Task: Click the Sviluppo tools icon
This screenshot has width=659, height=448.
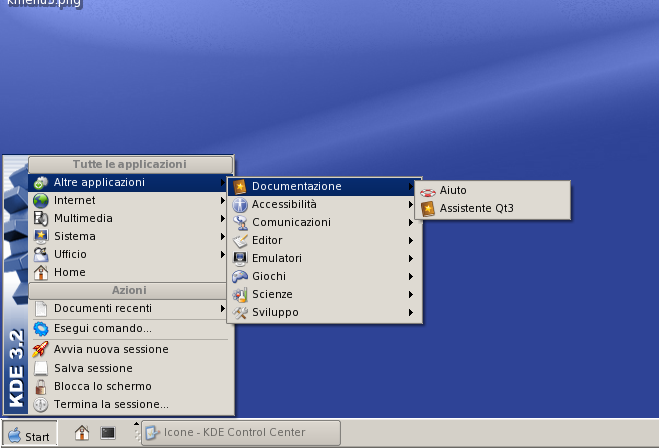Action: tap(240, 313)
